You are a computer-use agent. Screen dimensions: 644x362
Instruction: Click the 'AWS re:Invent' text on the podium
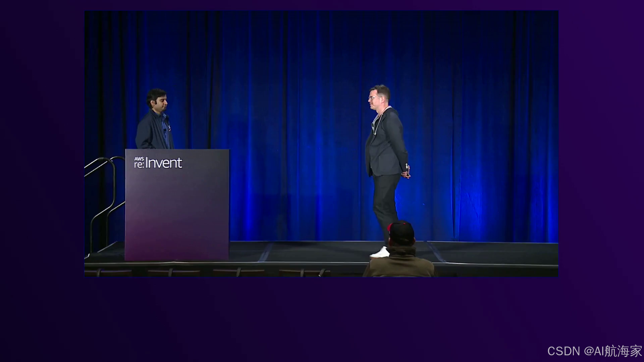pos(158,163)
